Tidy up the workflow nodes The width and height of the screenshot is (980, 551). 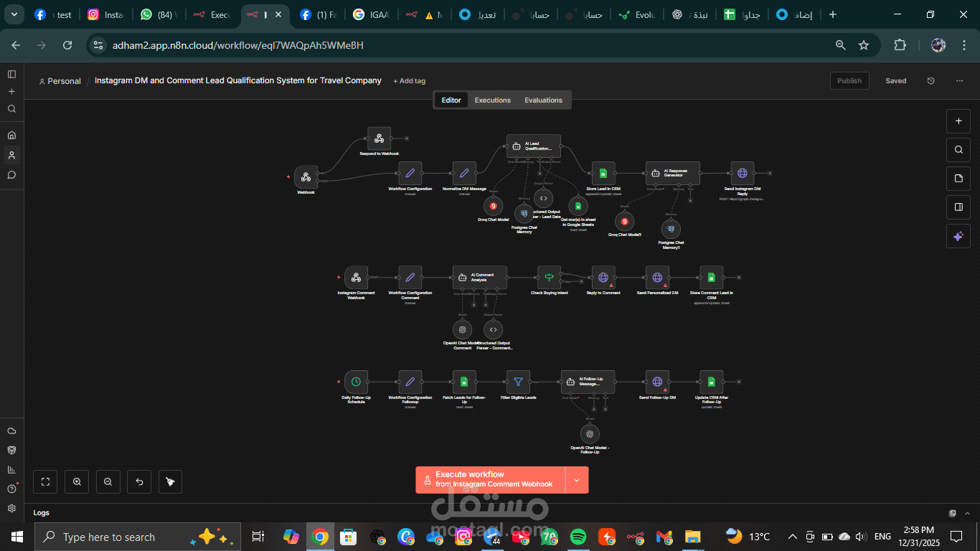170,482
